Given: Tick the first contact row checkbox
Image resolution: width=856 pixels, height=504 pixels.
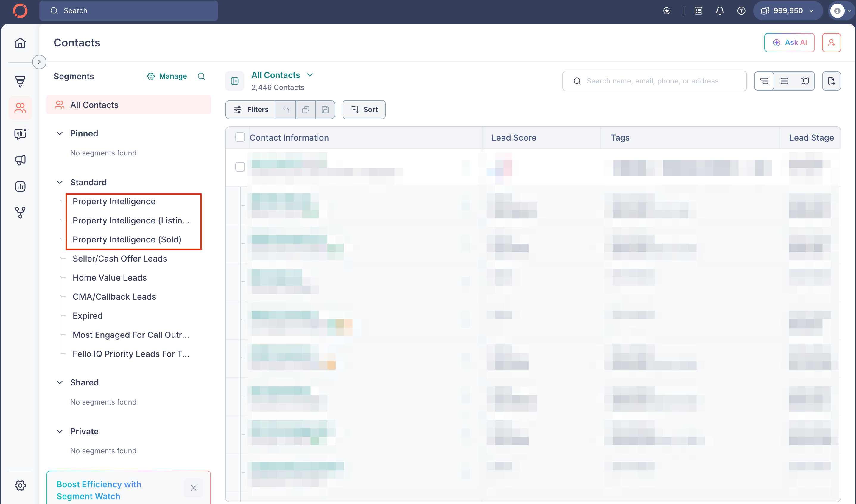Looking at the screenshot, I should 240,167.
